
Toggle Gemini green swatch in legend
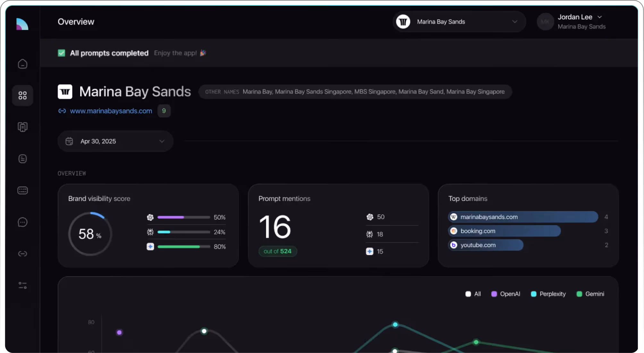point(579,294)
